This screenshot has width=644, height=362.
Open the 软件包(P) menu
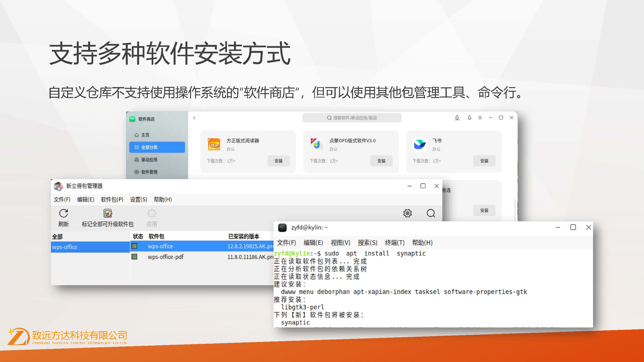pos(112,199)
